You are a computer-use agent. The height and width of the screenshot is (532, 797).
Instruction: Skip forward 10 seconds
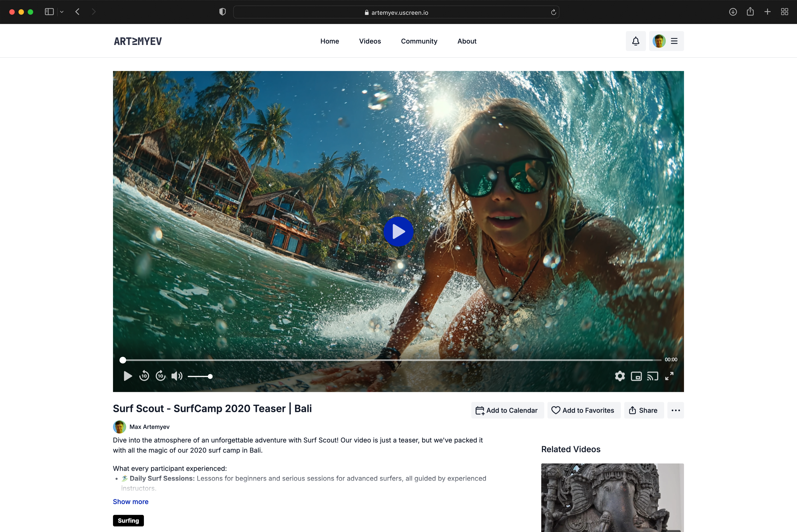click(161, 376)
